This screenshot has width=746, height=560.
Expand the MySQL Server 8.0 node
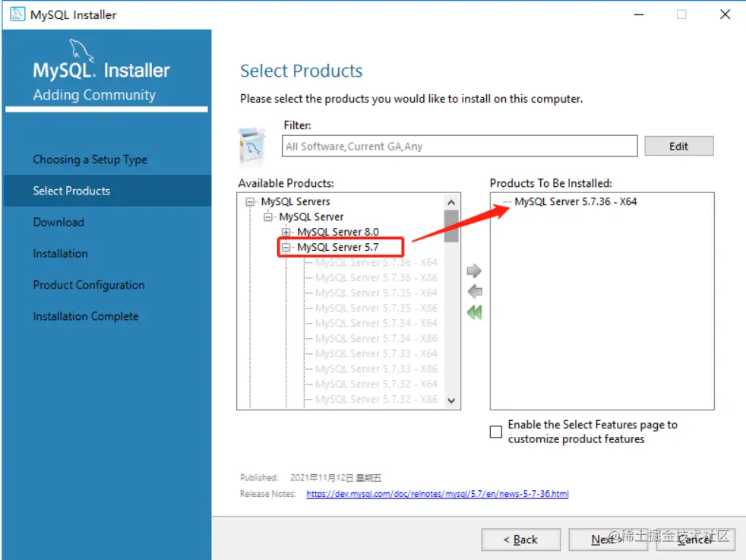(x=286, y=233)
